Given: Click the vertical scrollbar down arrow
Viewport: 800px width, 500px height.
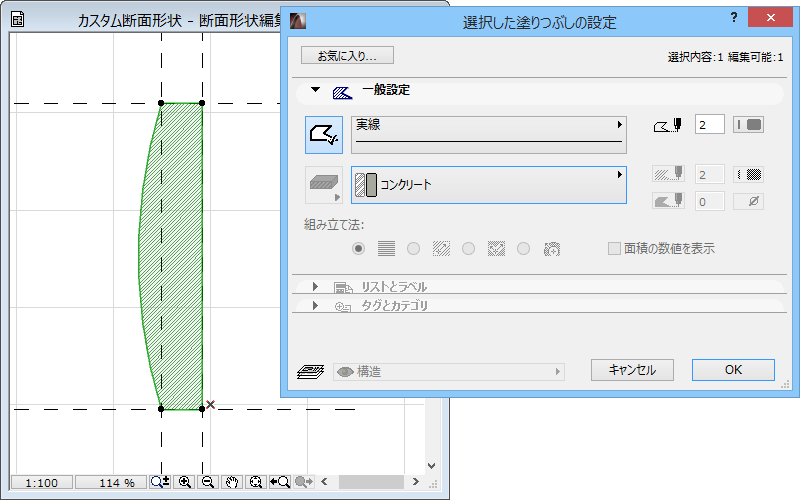Looking at the screenshot, I should [432, 466].
